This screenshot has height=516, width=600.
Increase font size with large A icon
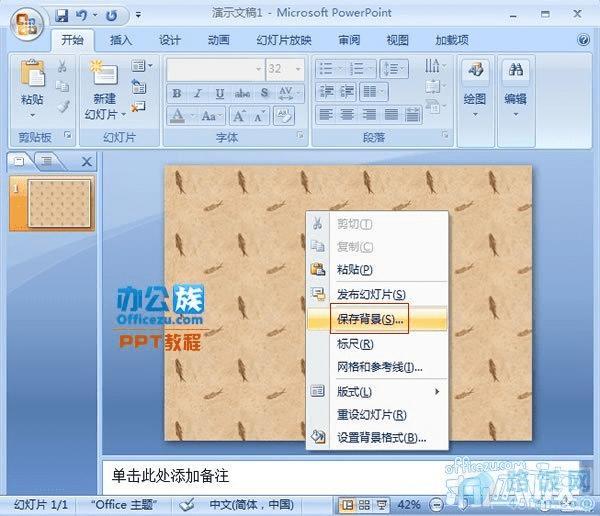pos(239,115)
